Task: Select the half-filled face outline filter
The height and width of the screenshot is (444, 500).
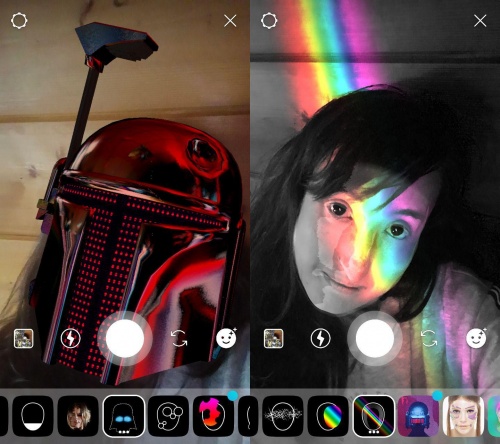Action: tap(33, 416)
